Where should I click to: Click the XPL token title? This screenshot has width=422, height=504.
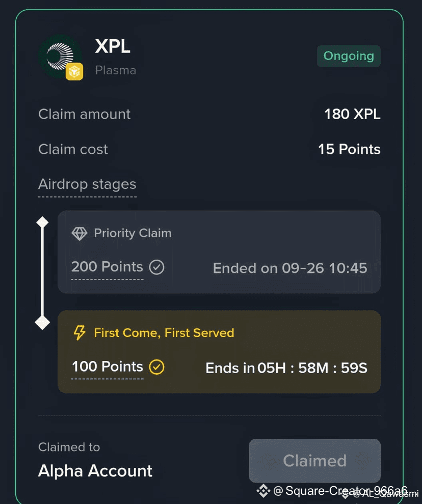point(113,46)
